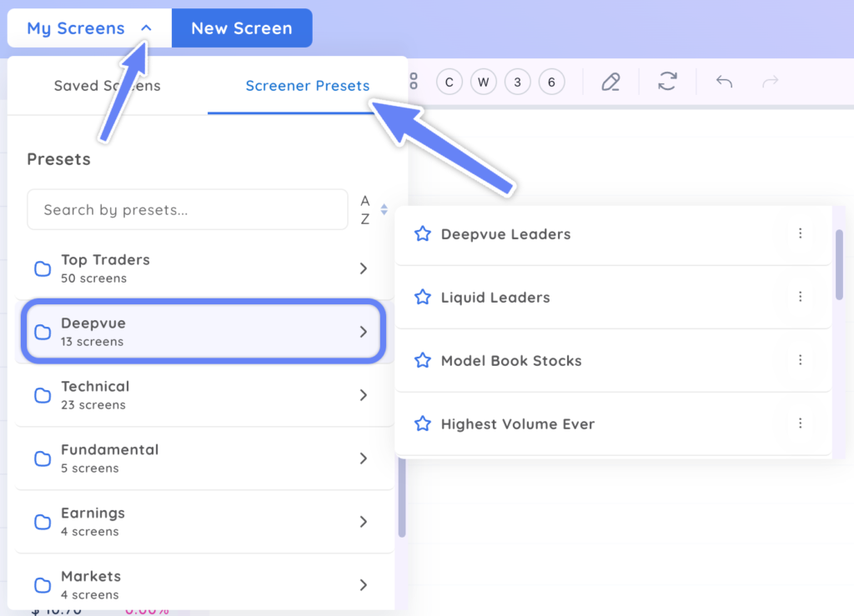
Task: Select the Screener Presets tab
Action: tap(307, 86)
